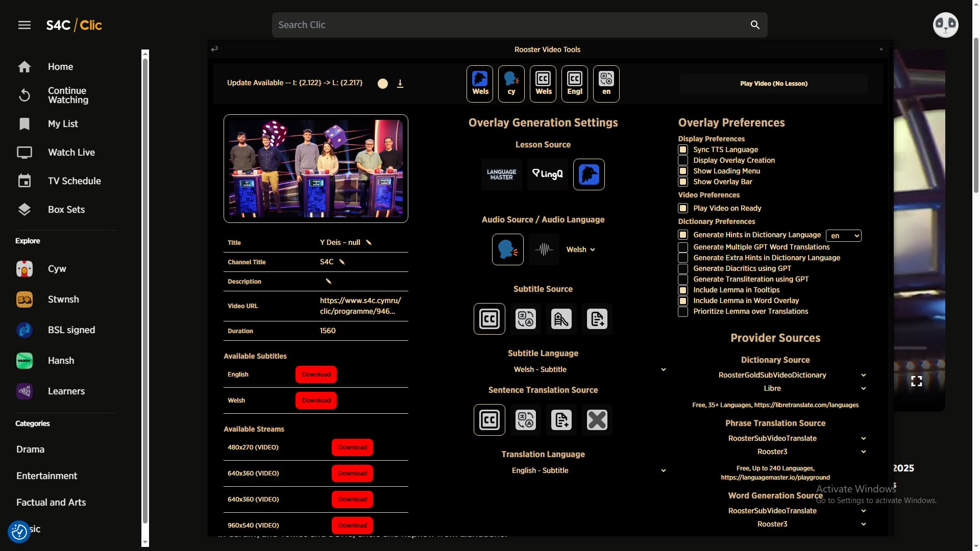Download the English subtitles
This screenshot has width=980, height=551.
pos(316,374)
